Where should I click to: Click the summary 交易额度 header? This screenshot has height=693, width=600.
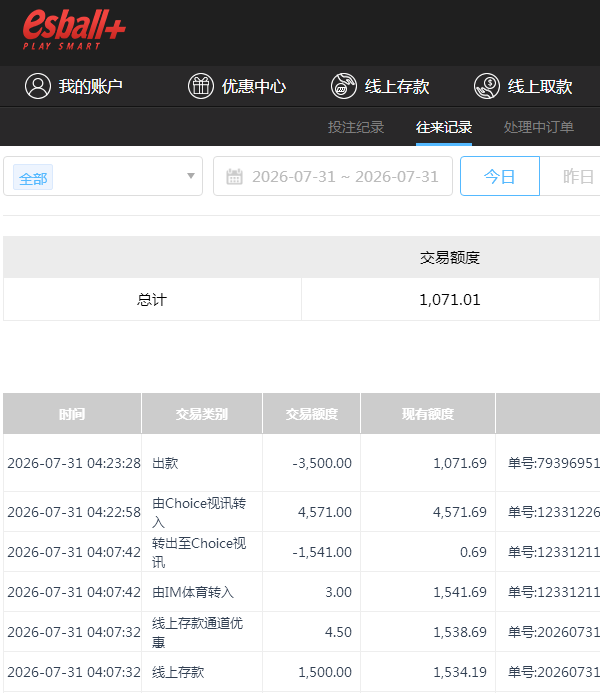(450, 257)
